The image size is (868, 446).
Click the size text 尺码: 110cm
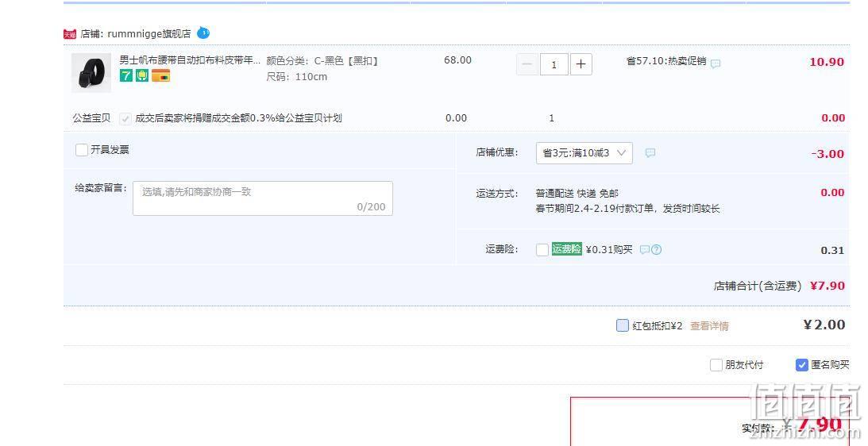[x=297, y=77]
